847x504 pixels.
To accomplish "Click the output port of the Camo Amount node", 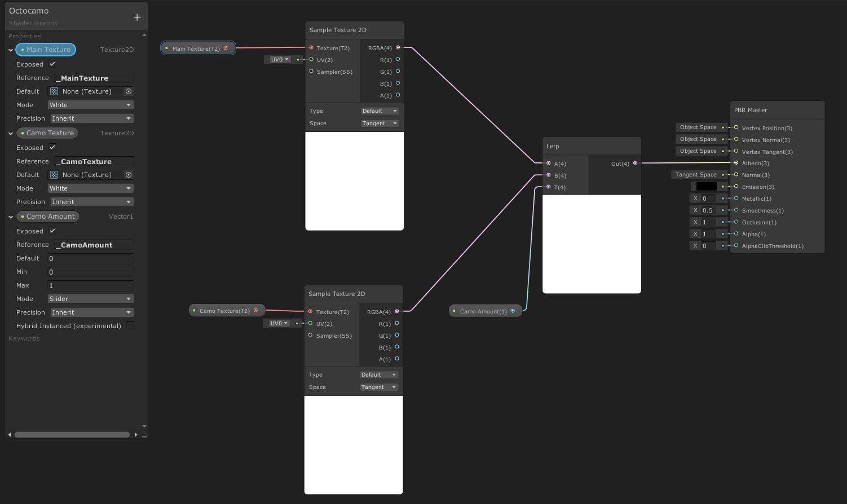I will pos(513,311).
